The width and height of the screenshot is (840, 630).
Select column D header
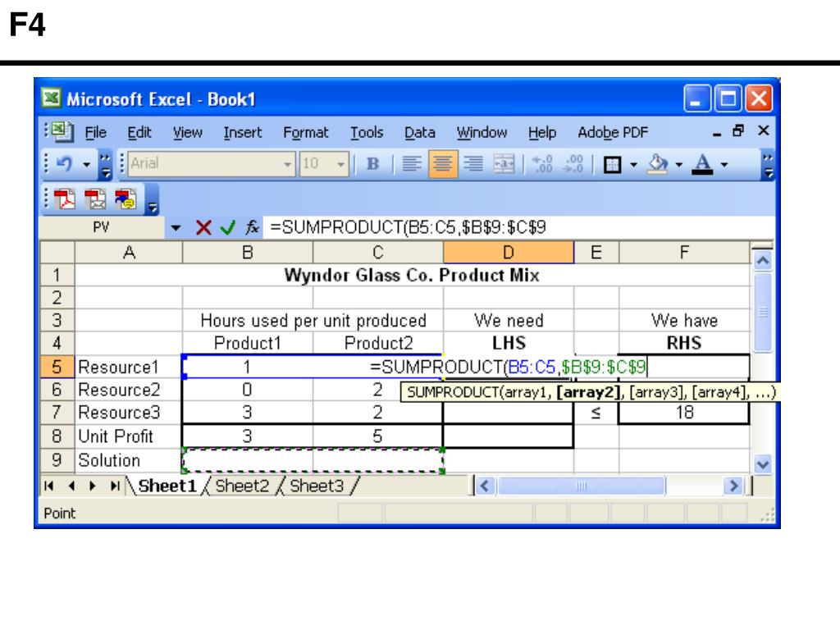[x=509, y=253]
